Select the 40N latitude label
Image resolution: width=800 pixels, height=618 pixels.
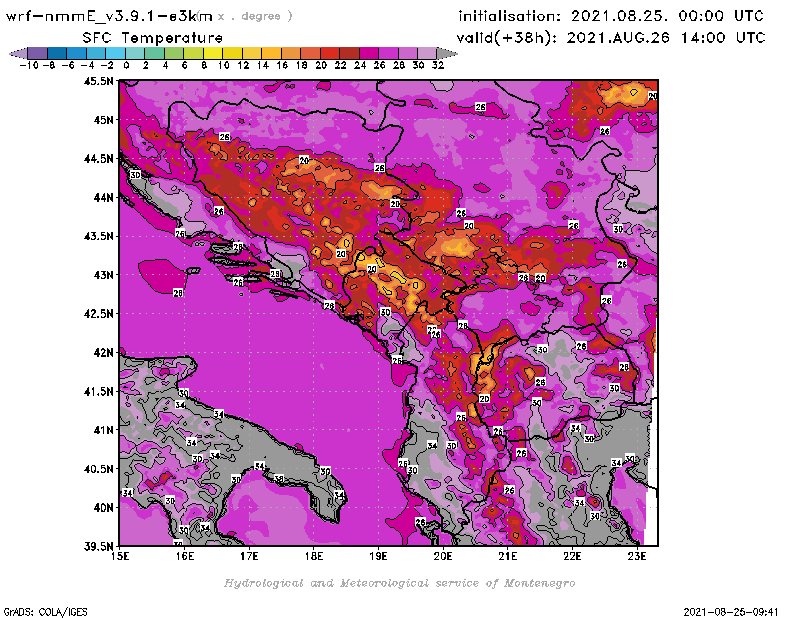(x=103, y=508)
